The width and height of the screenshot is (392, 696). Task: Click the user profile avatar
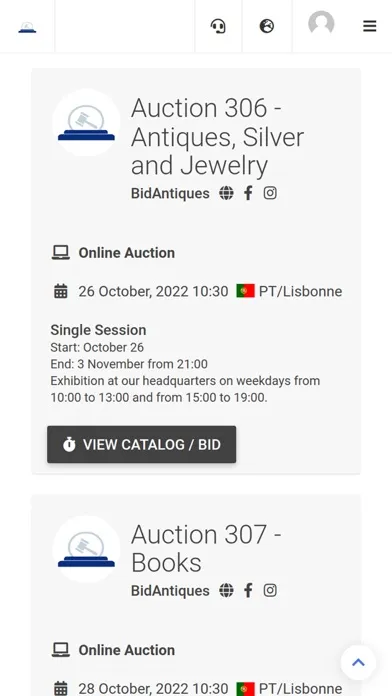click(321, 23)
